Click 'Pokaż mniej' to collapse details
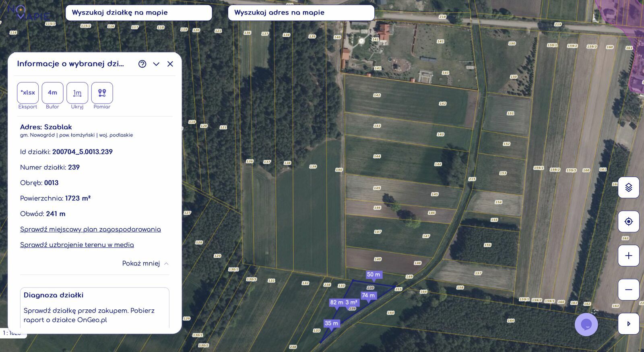This screenshot has height=352, width=644. tap(145, 263)
